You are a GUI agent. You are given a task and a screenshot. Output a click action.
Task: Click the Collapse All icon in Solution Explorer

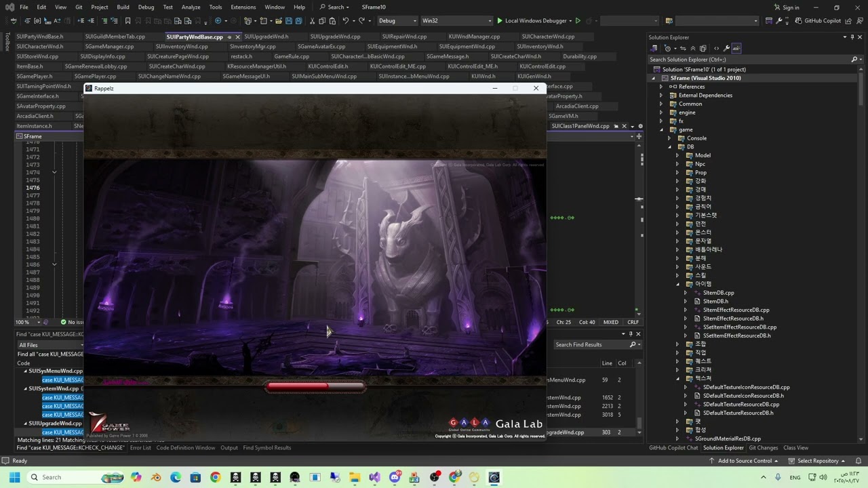point(693,48)
